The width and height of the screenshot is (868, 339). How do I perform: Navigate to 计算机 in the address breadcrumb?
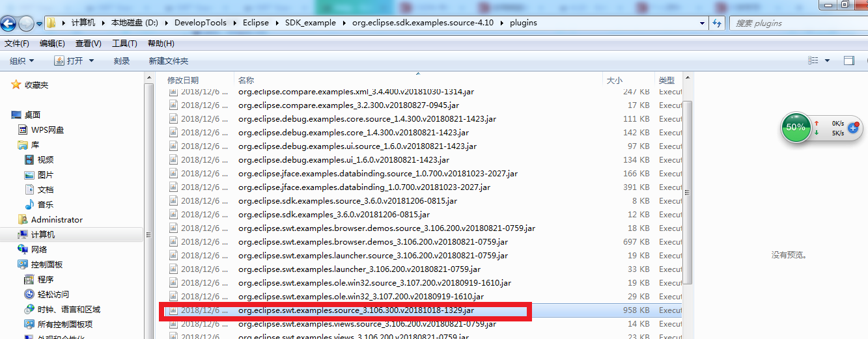point(83,23)
